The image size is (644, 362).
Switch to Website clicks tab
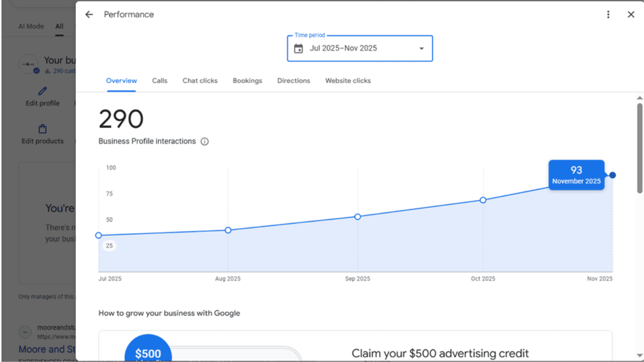(348, 80)
